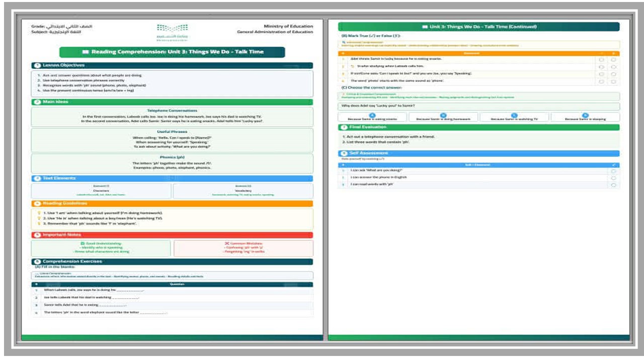This screenshot has height=362, width=644.
Task: Click the book icon in the Continued title
Action: [425, 27]
